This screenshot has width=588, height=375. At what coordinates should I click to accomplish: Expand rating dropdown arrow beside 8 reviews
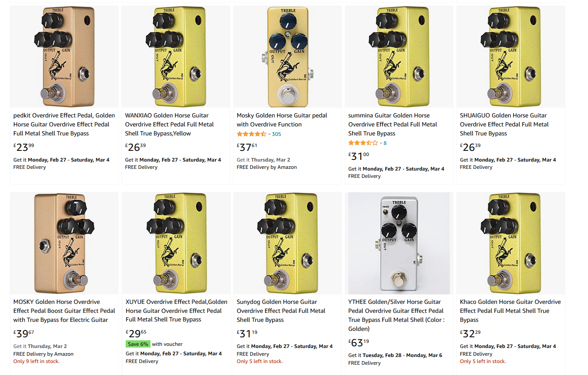pyautogui.click(x=381, y=144)
